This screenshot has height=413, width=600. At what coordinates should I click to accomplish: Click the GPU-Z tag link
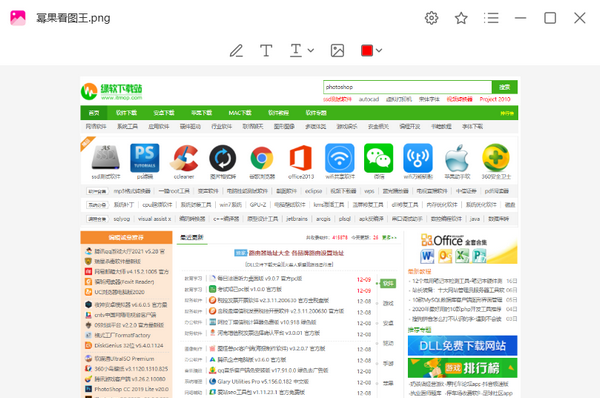258,205
